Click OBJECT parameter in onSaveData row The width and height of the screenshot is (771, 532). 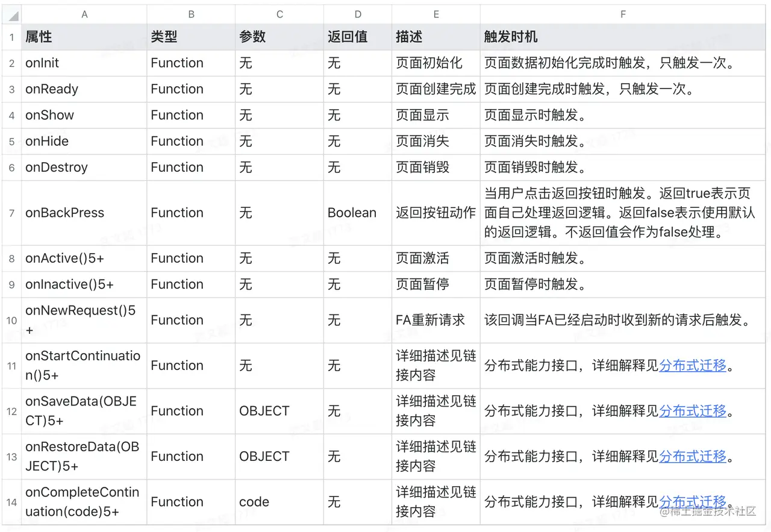coord(279,411)
